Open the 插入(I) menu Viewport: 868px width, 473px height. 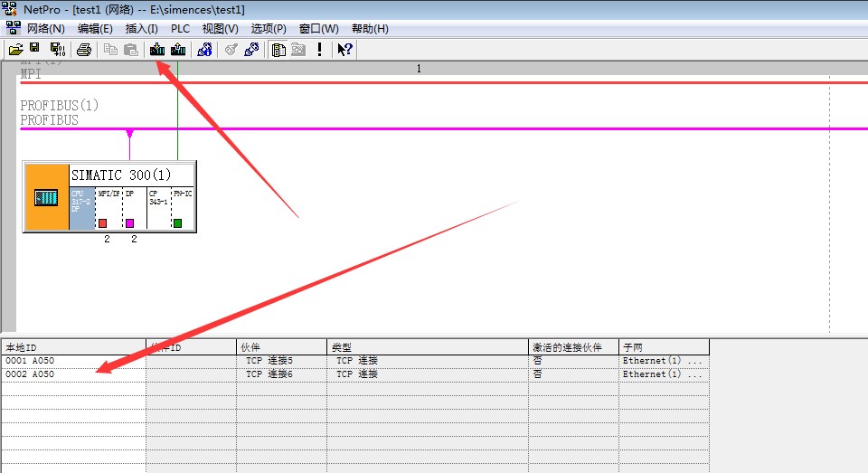(141, 29)
